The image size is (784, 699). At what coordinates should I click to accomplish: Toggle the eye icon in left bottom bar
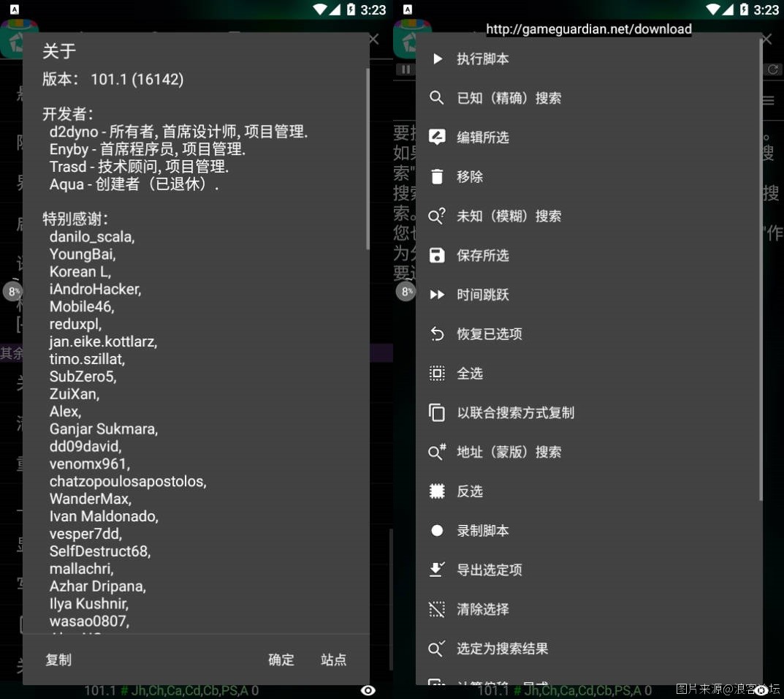point(368,690)
